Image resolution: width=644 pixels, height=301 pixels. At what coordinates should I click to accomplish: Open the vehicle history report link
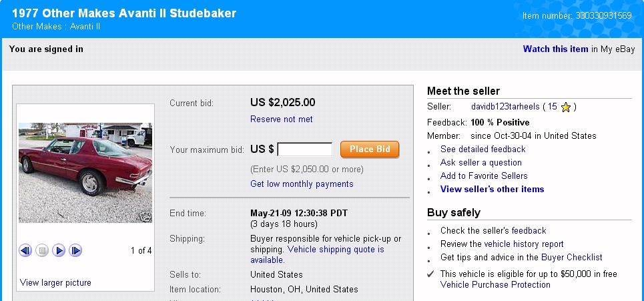[x=523, y=244]
